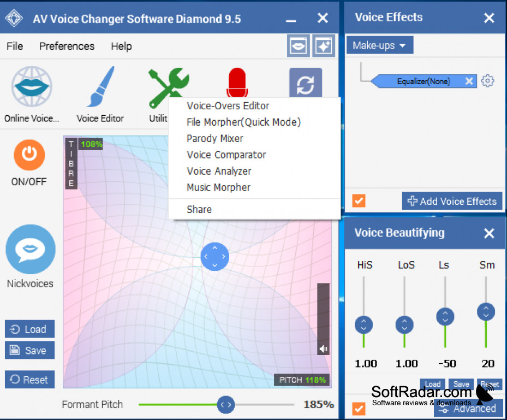Remove the Equalizer(None) effect
Viewport: 507px width, 420px height.
[x=469, y=81]
